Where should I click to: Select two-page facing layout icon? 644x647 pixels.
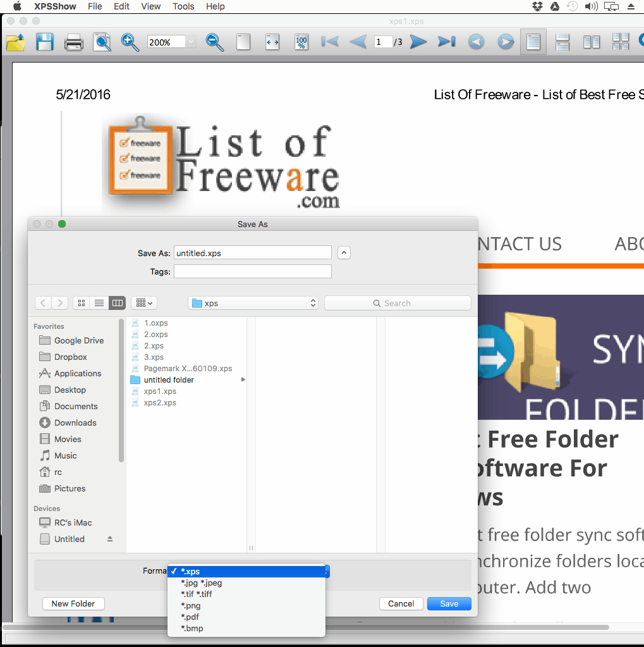pos(592,42)
